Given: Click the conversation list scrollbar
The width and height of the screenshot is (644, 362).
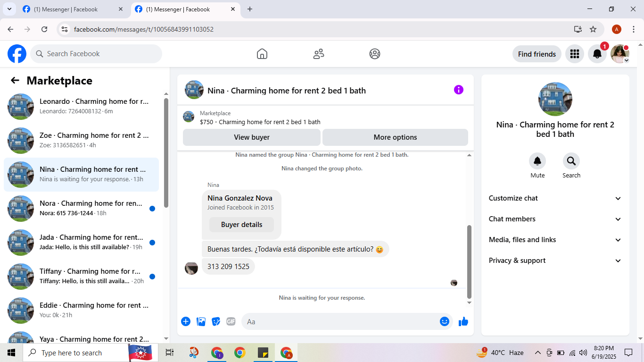Looking at the screenshot, I should [x=166, y=152].
